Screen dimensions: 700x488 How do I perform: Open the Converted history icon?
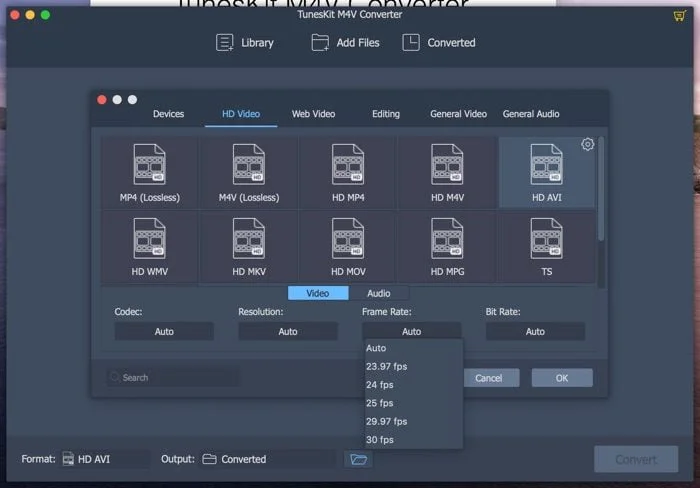(411, 43)
